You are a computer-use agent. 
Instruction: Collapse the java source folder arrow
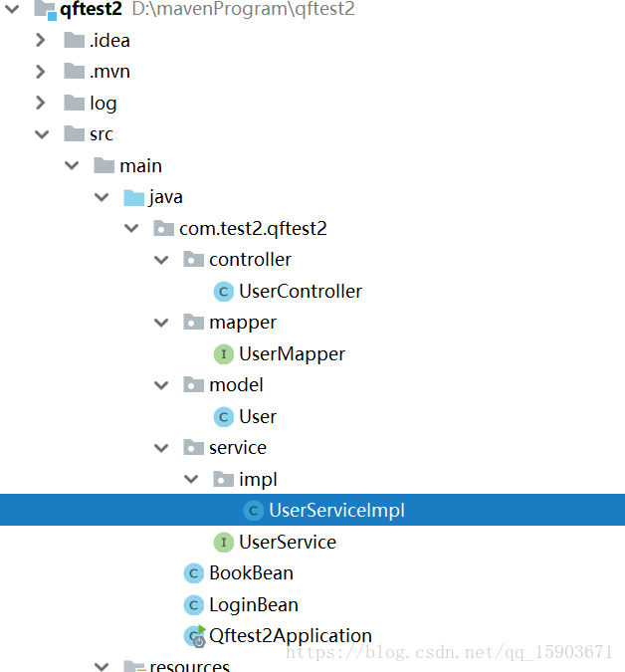(102, 197)
